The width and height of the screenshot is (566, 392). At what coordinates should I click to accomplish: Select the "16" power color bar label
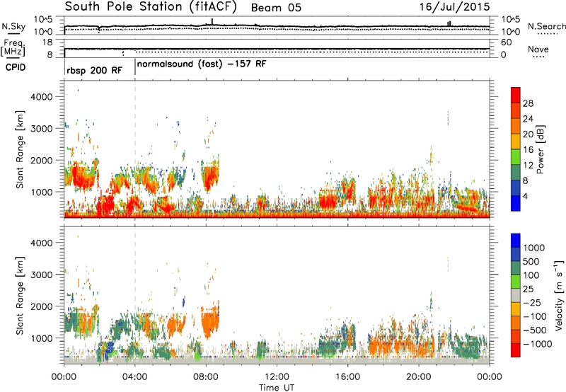(x=528, y=150)
